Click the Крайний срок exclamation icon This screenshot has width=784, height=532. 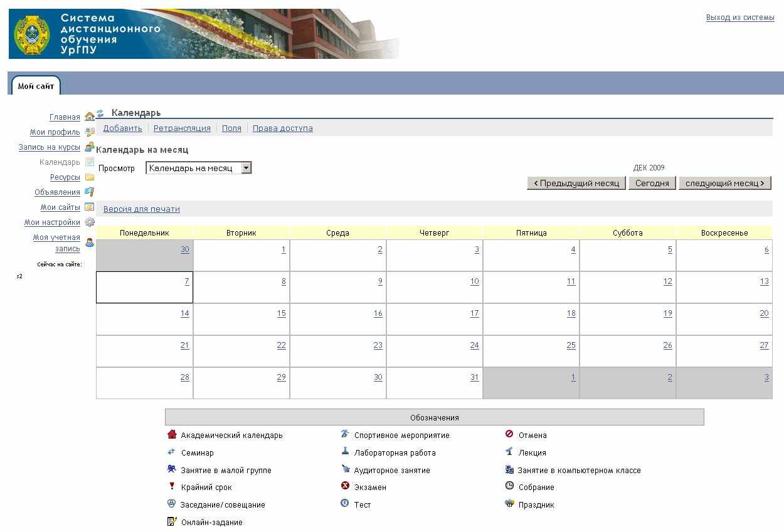[x=172, y=486]
